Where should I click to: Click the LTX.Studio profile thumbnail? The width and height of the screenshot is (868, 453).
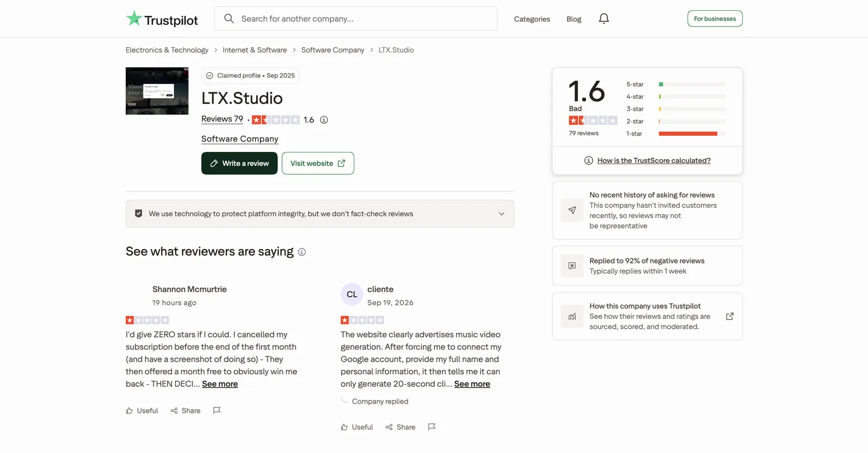click(x=157, y=91)
